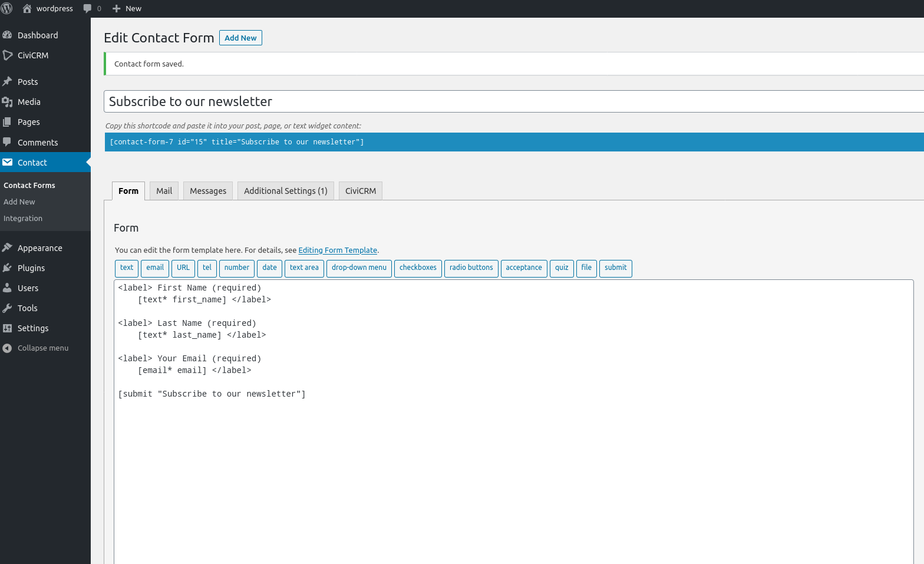Click the comments bubble icon in admin bar
Image resolution: width=924 pixels, height=564 pixels.
(x=87, y=8)
